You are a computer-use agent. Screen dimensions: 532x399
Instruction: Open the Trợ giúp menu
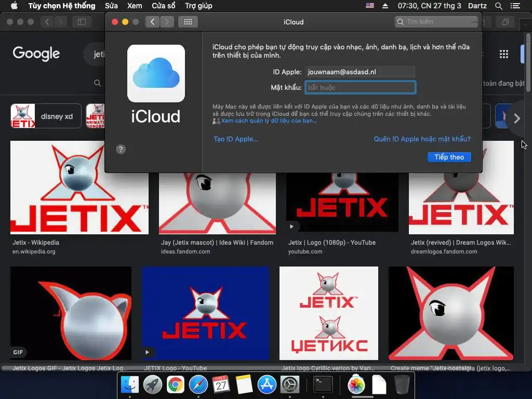coord(198,6)
